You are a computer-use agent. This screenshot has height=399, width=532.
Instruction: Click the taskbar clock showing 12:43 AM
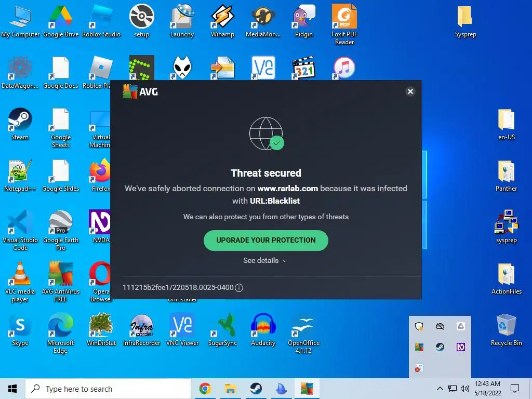click(487, 389)
